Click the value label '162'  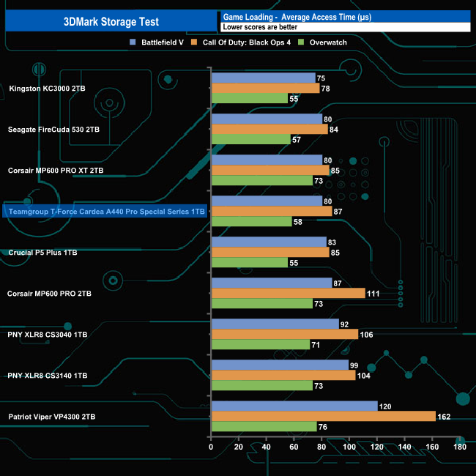pos(444,417)
